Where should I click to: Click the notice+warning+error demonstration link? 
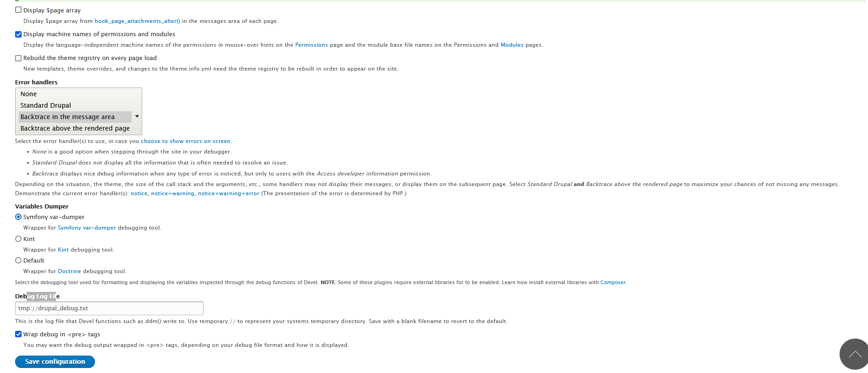coord(228,193)
